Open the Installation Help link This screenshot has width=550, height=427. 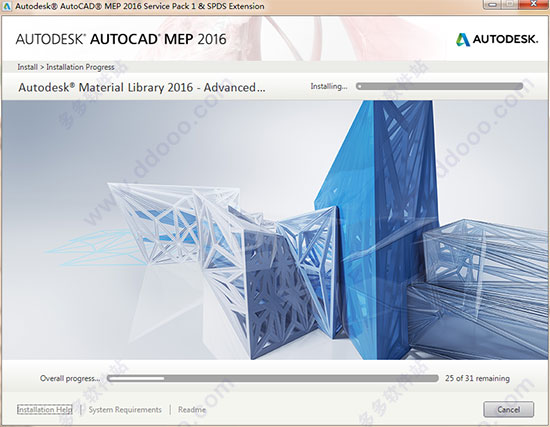point(45,409)
